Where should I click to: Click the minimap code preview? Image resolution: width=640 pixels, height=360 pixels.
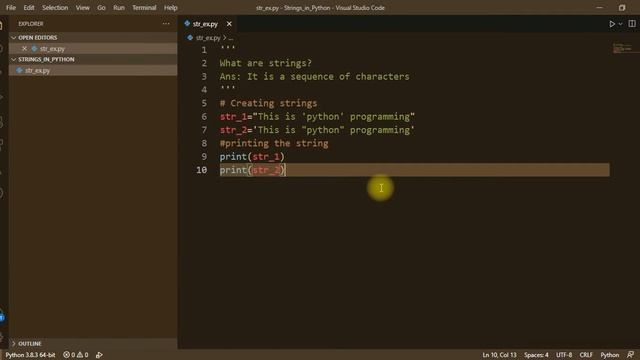(623, 48)
